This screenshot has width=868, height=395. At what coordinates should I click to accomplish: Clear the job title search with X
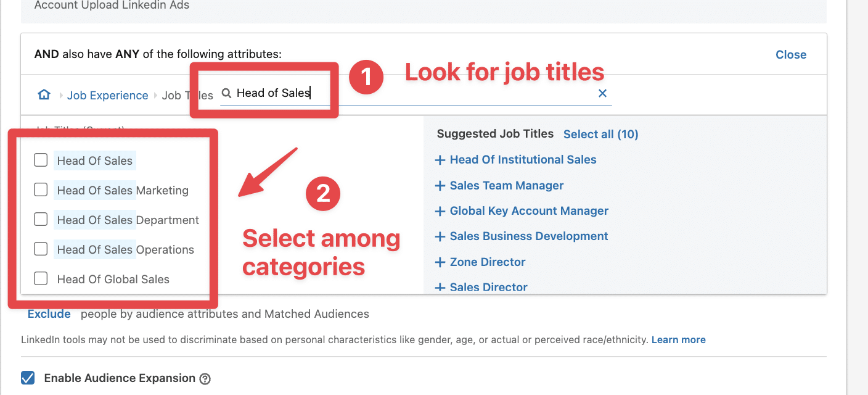coord(602,93)
